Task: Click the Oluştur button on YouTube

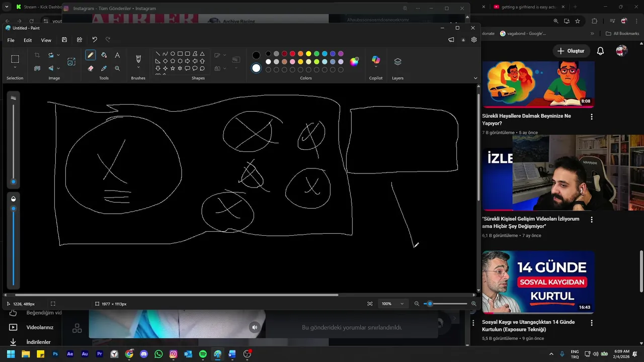Action: [571, 51]
